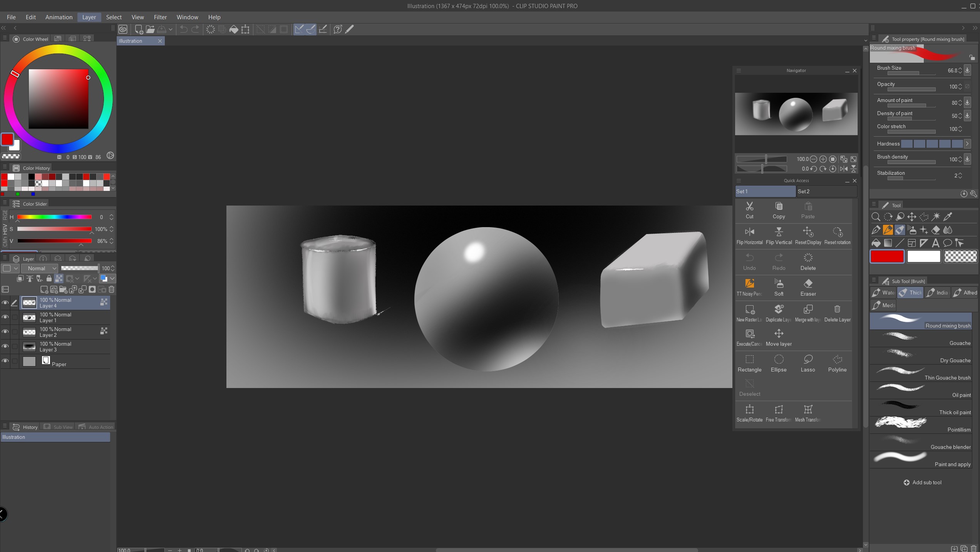Click Add sub tool button
The image size is (980, 552).
click(x=922, y=482)
